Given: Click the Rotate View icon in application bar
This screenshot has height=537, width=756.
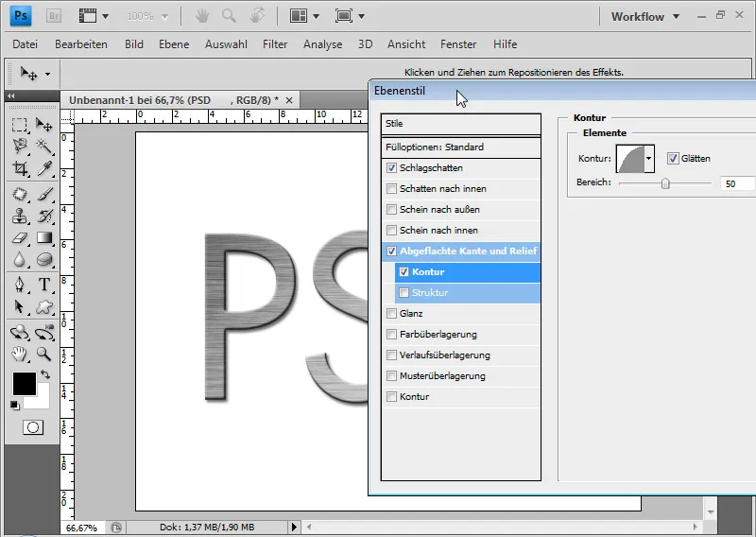Looking at the screenshot, I should pyautogui.click(x=257, y=16).
